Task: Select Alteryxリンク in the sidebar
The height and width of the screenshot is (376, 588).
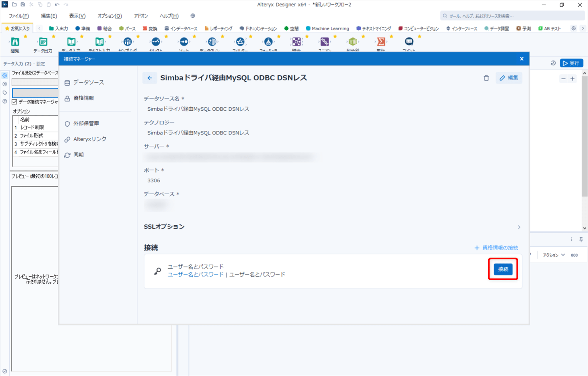Action: 86,139
